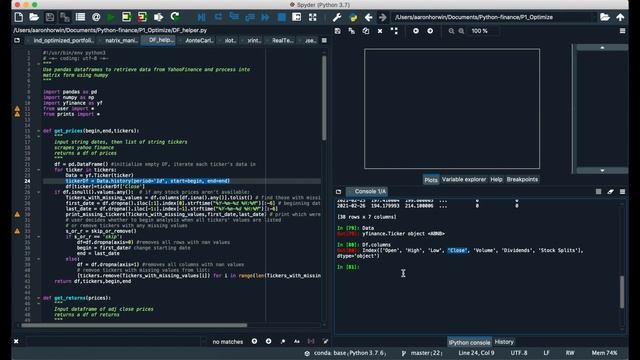Open a file via folder icon in toolbar

click(34, 17)
